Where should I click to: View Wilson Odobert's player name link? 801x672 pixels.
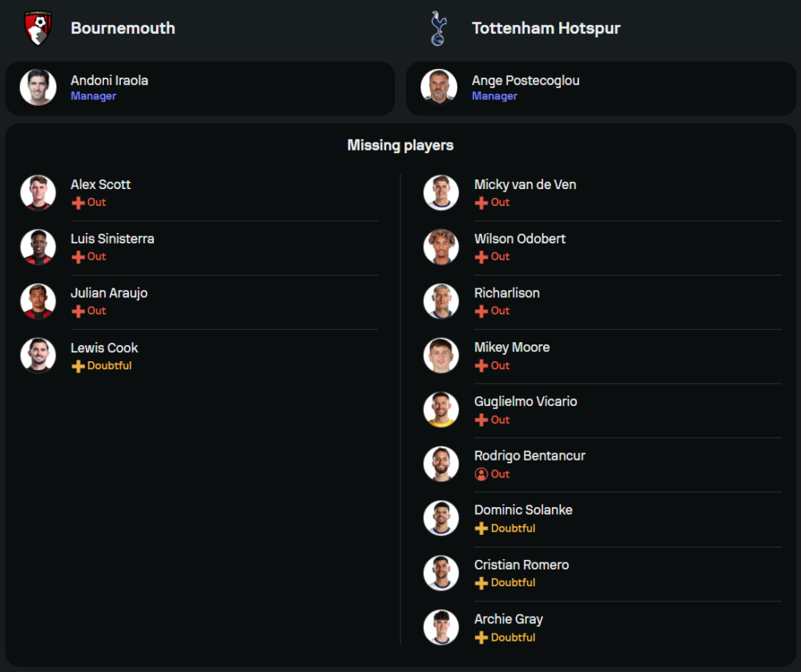[519, 239]
